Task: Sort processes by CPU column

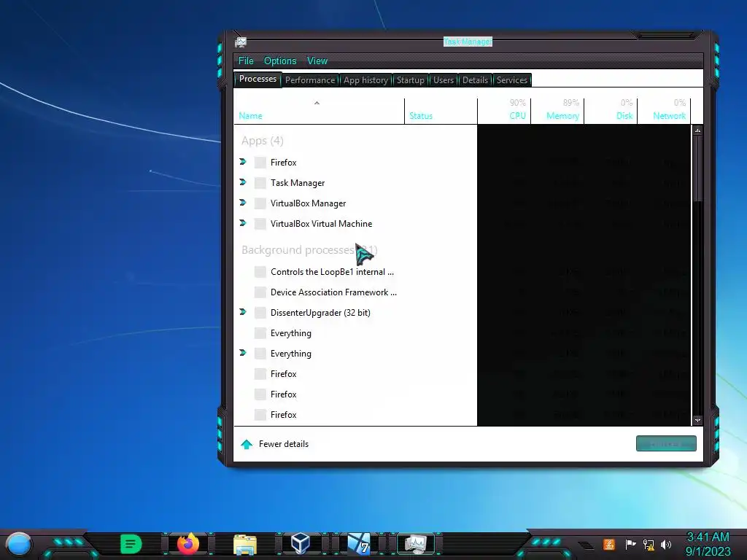Action: click(x=504, y=111)
